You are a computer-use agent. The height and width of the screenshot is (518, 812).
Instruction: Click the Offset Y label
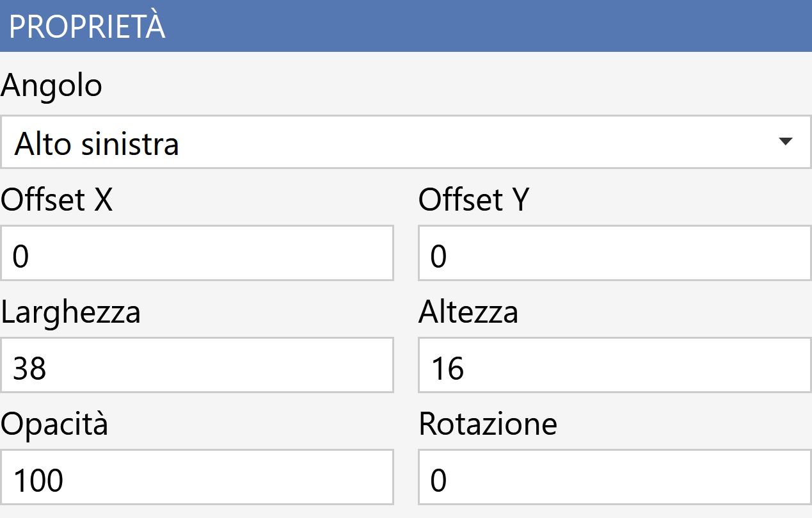[474, 200]
